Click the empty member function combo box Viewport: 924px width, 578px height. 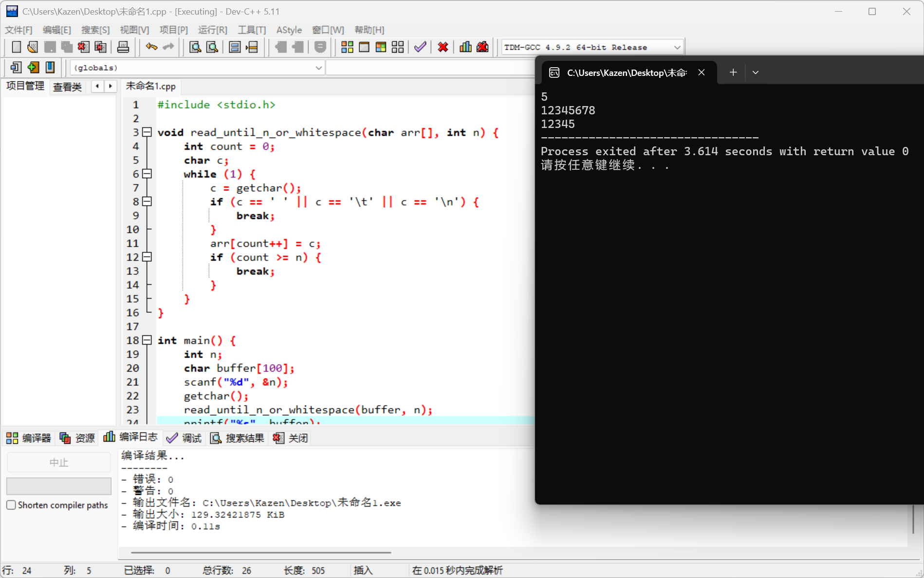430,68
